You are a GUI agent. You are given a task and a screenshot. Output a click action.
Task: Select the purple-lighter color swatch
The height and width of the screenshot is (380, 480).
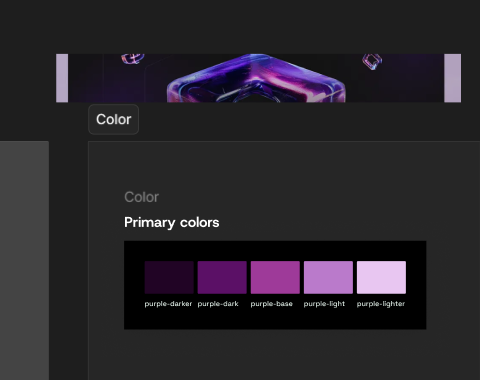click(x=381, y=277)
